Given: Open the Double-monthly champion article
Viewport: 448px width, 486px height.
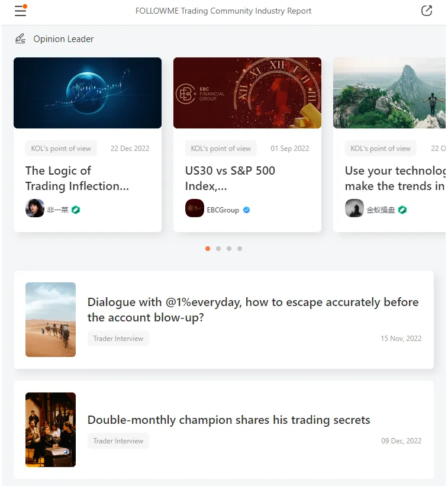Looking at the screenshot, I should (x=228, y=420).
